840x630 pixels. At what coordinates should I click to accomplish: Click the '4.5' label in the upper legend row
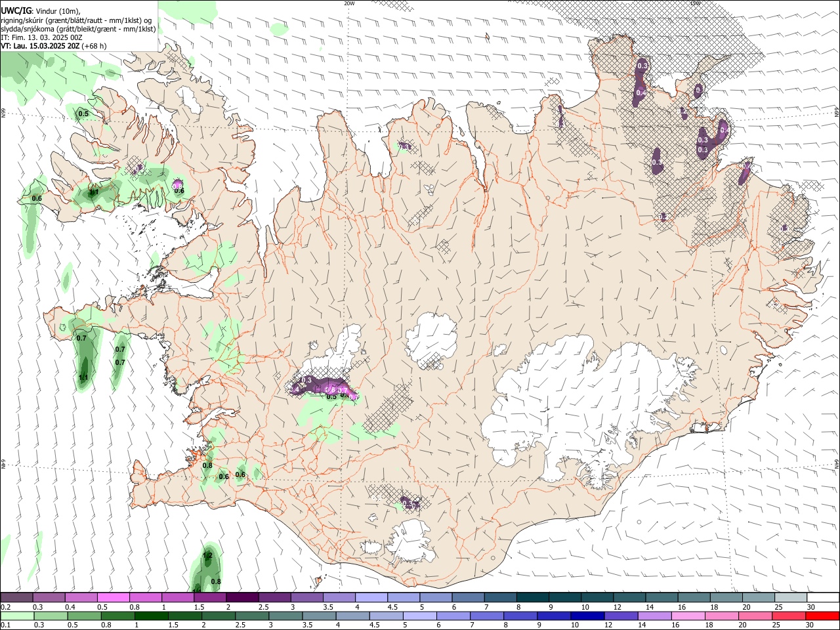point(392,607)
